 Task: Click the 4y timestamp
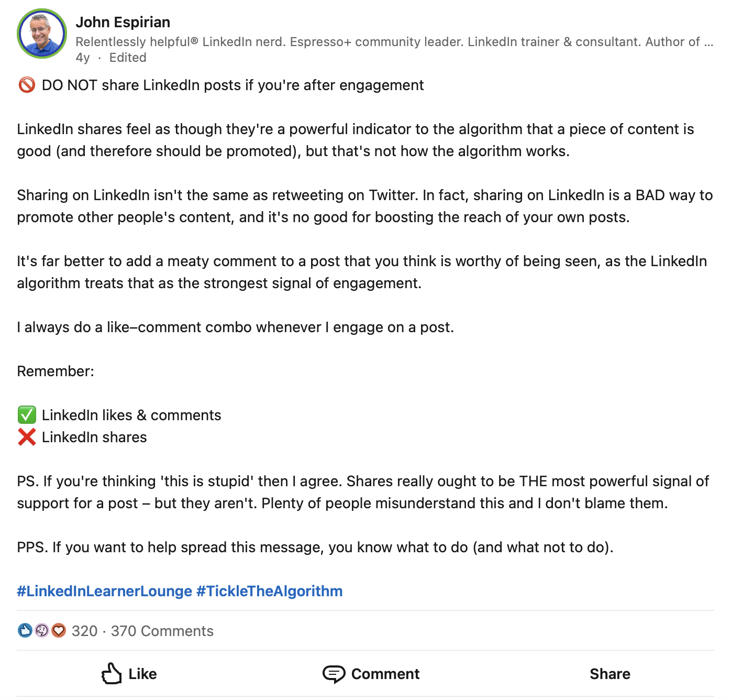[82, 58]
